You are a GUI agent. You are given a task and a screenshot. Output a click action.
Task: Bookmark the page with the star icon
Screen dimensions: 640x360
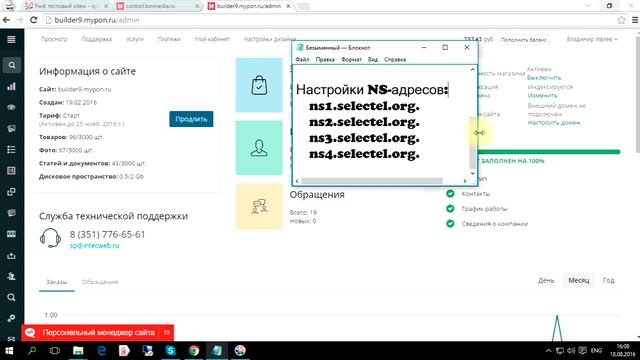621,20
